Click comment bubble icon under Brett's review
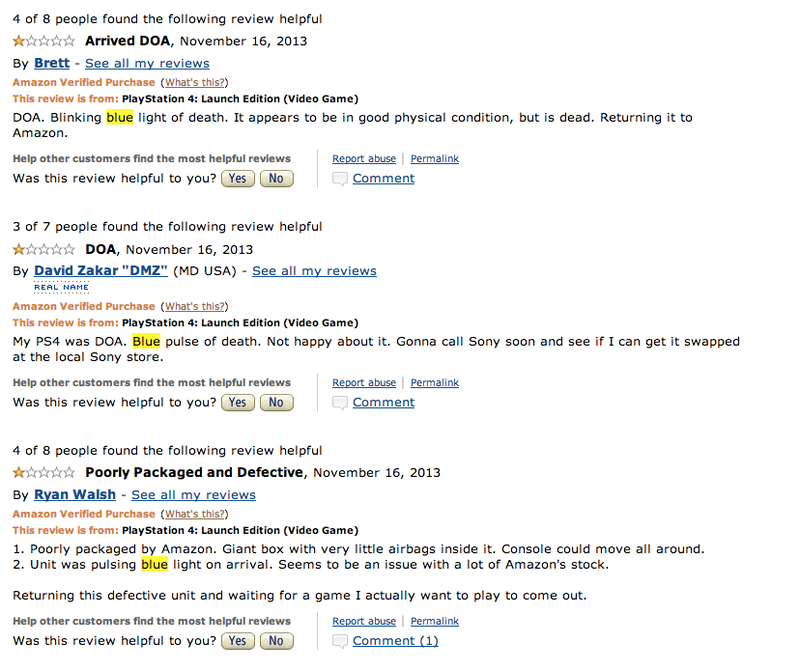The width and height of the screenshot is (800, 671). point(340,179)
